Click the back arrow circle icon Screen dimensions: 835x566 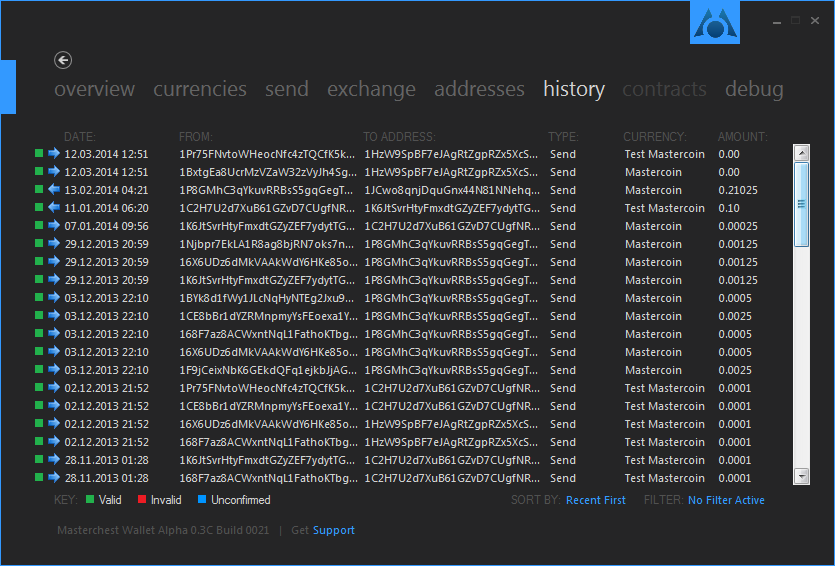point(63,60)
